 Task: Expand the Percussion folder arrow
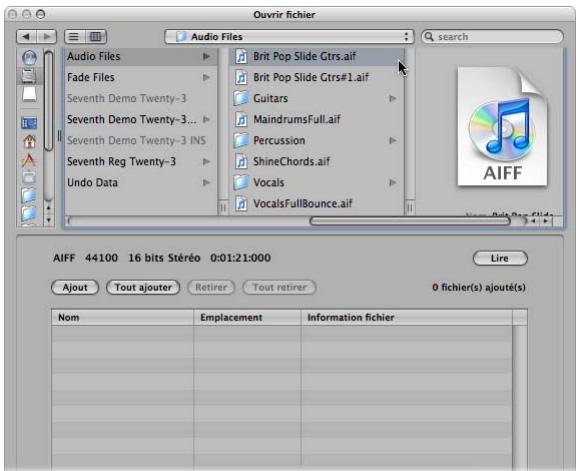[393, 140]
